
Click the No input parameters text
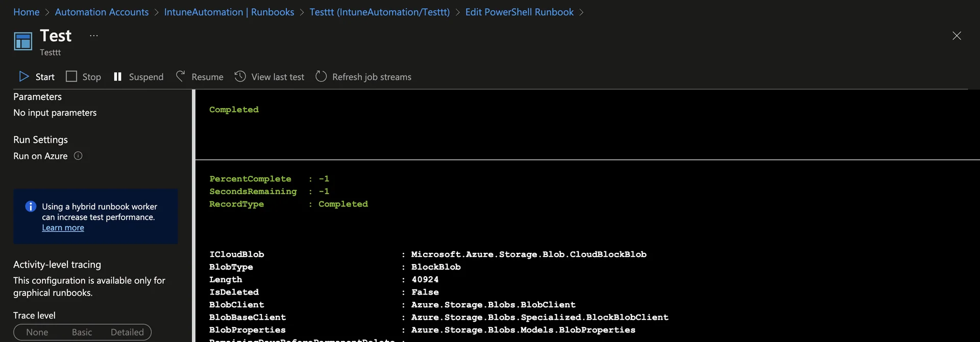tap(55, 113)
